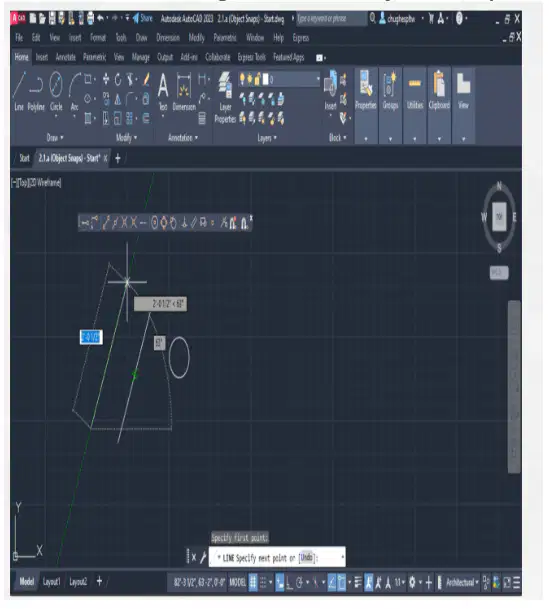
Task: Toggle grid display in status bar
Action: click(x=253, y=582)
